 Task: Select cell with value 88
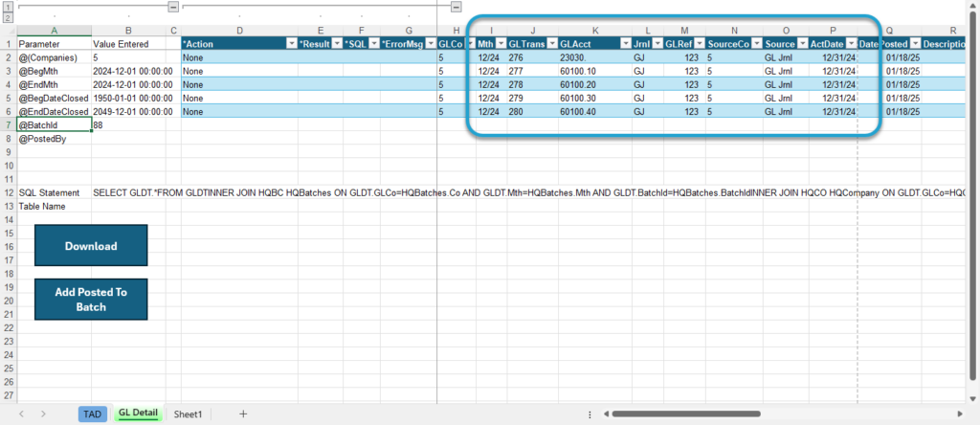tap(129, 125)
